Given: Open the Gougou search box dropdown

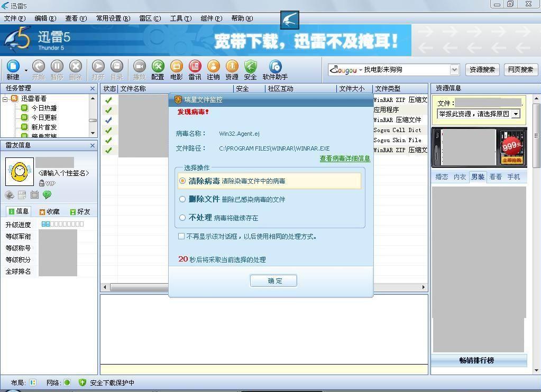Looking at the screenshot, I should (x=454, y=70).
